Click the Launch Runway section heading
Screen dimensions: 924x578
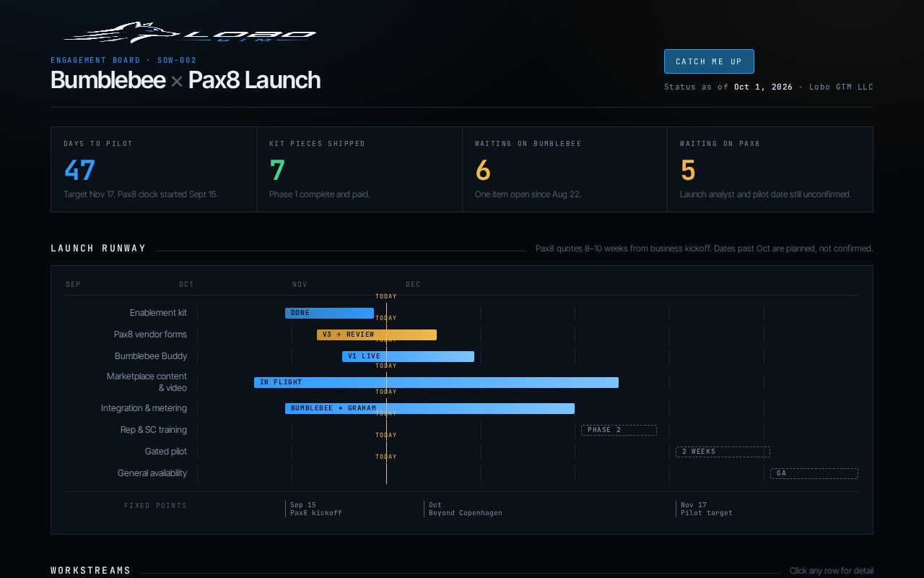click(x=98, y=249)
